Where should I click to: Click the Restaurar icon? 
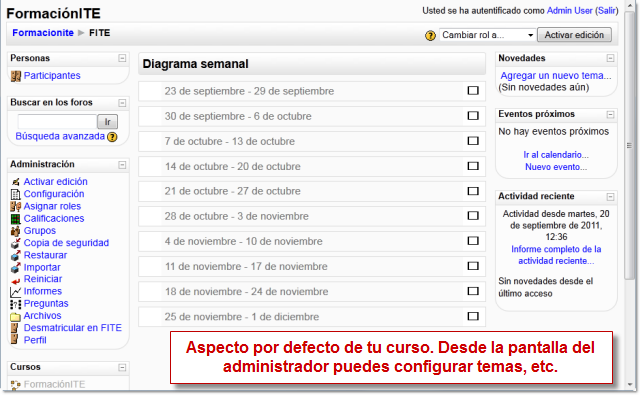click(16, 255)
